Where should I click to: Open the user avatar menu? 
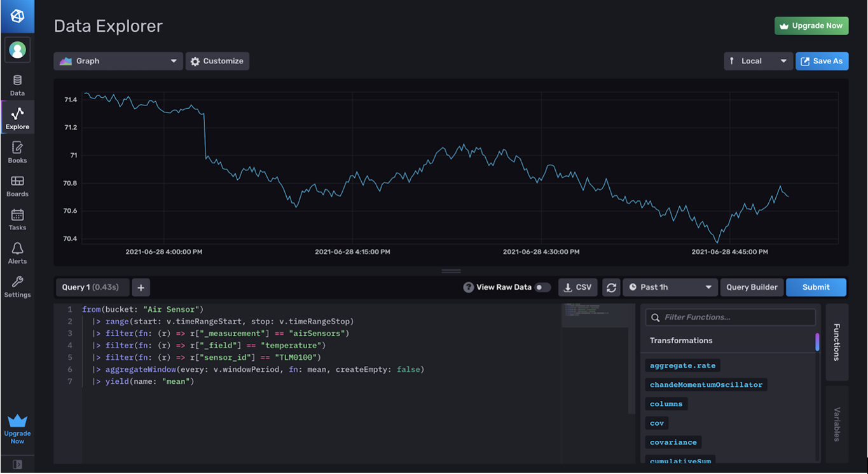click(x=17, y=50)
